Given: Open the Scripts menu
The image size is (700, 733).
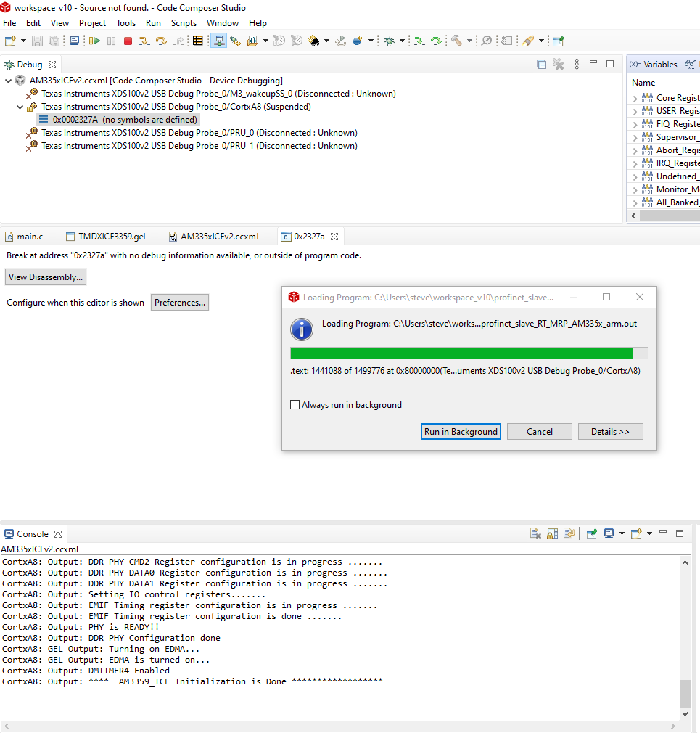Looking at the screenshot, I should click(184, 22).
